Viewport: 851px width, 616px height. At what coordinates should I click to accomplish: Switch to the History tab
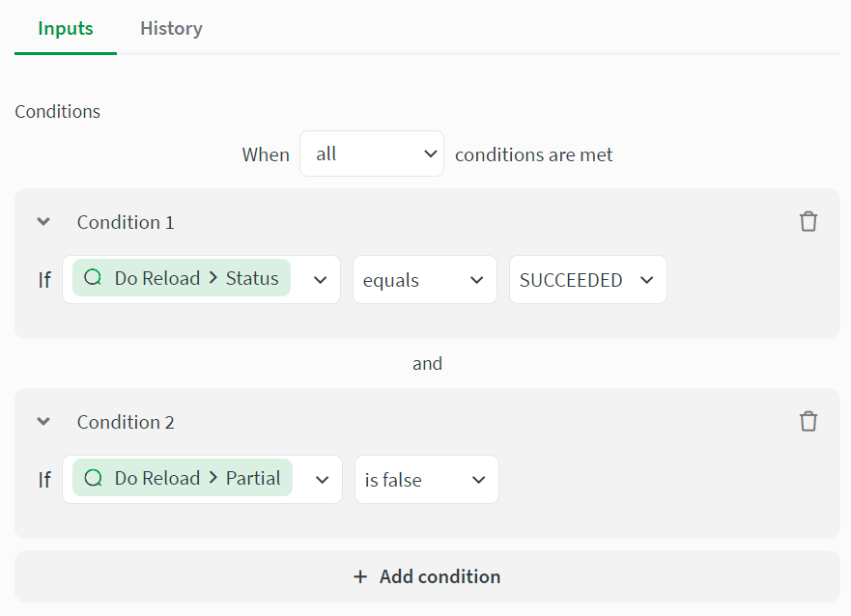(170, 28)
